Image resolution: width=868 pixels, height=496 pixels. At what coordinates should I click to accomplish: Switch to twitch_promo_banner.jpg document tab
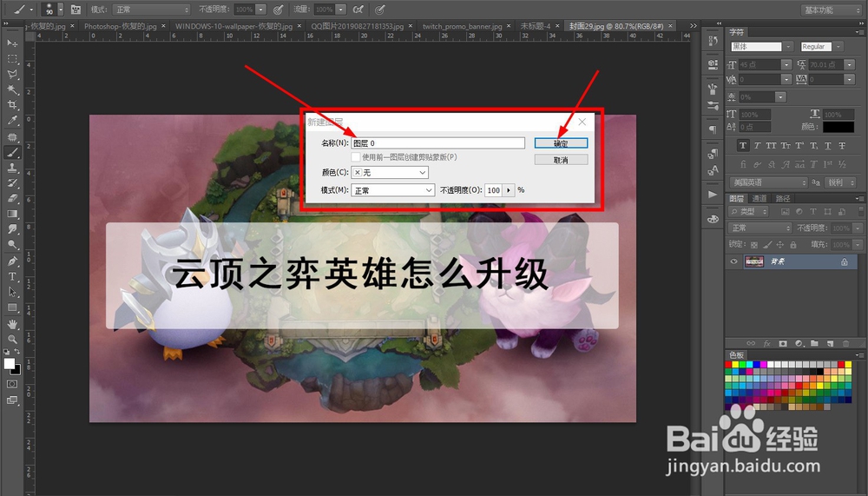coord(463,26)
